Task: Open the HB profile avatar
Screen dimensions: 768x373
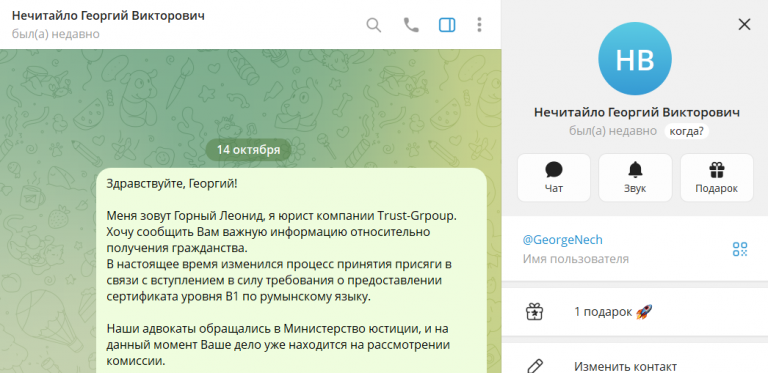Action: pos(635,59)
